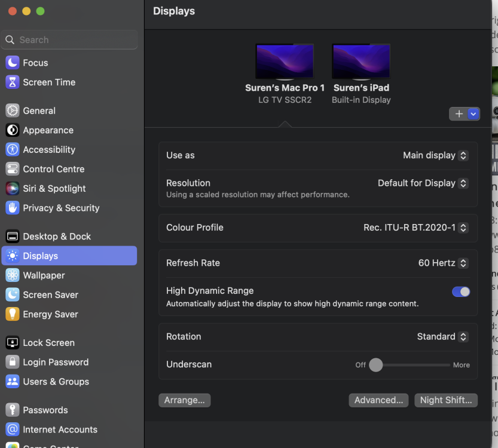Click 'Using a scaled resolution' note text
Screen dimensions: 498x448
(x=258, y=195)
